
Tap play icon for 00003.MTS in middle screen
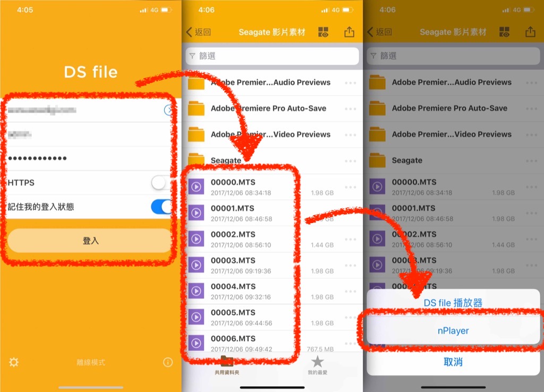click(x=197, y=265)
